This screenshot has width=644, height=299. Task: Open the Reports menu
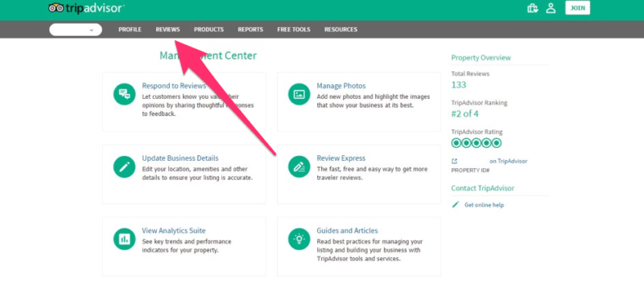point(250,30)
